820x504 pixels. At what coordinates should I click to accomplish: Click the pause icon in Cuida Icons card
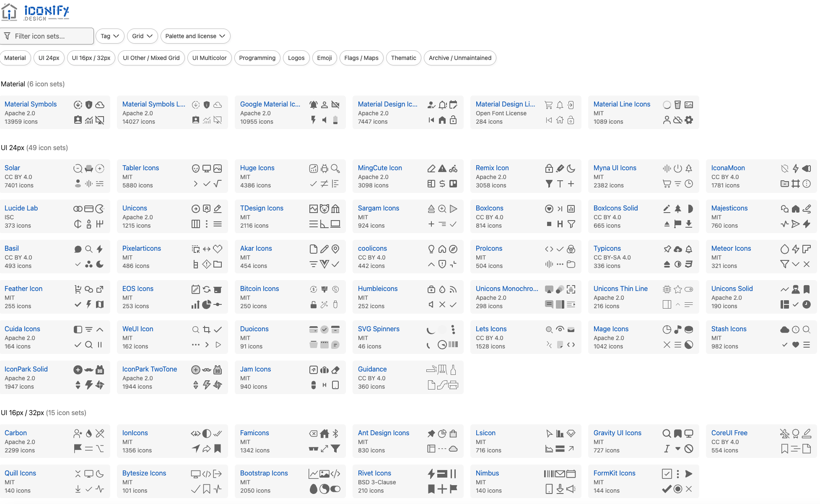tap(100, 345)
